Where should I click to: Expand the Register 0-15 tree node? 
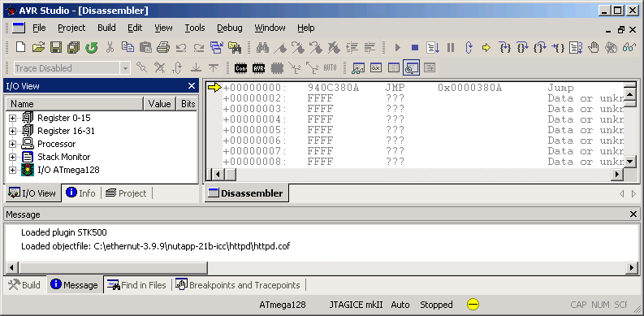tap(12, 118)
